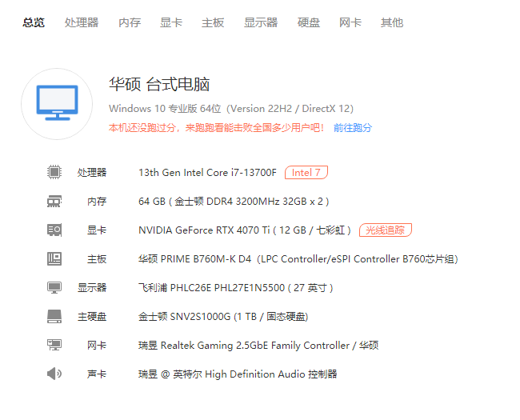Click the graphics card icon
Image resolution: width=520 pixels, height=420 pixels.
tap(54, 230)
